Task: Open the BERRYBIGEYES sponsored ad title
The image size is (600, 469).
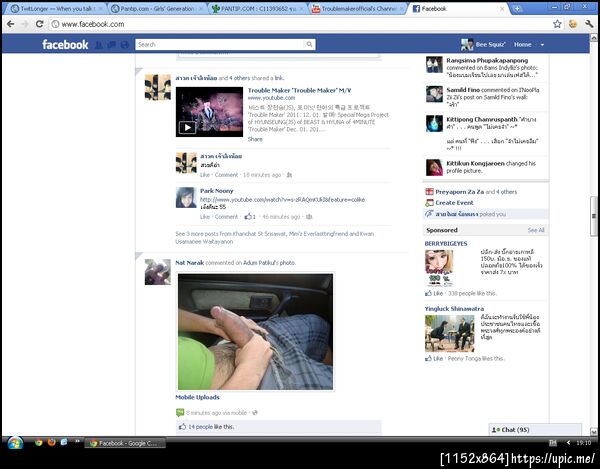Action: click(x=446, y=243)
